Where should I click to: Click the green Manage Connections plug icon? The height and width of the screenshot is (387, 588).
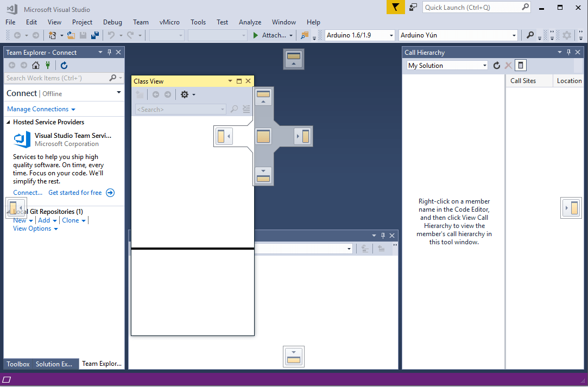click(48, 65)
